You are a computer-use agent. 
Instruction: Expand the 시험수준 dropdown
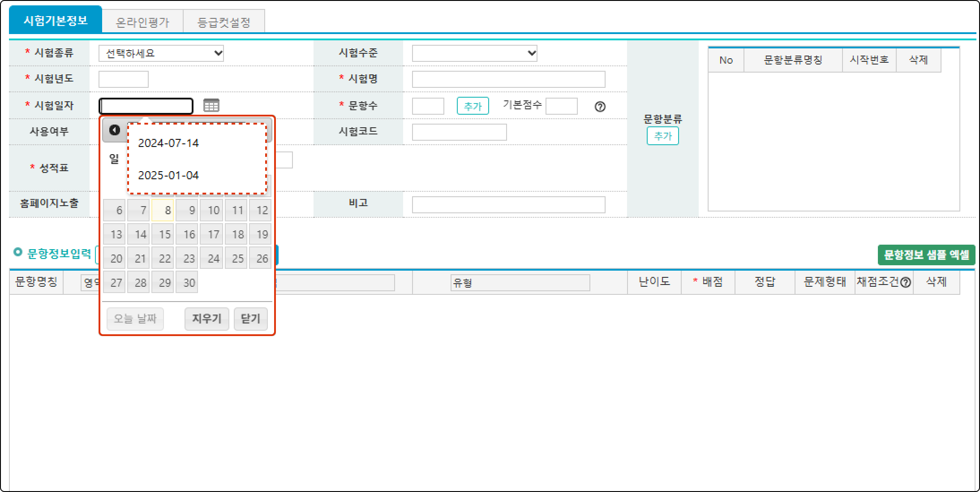pos(474,53)
